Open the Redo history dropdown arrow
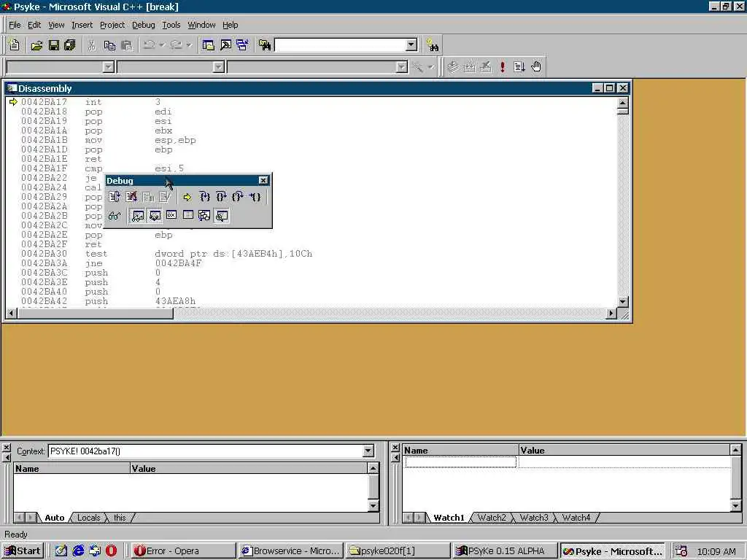This screenshot has height=560, width=747. (189, 45)
